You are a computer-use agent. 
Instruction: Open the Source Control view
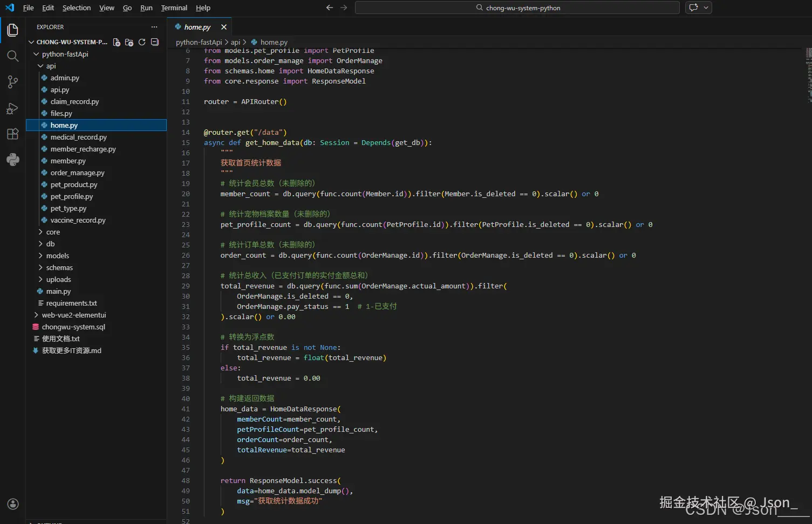[12, 82]
